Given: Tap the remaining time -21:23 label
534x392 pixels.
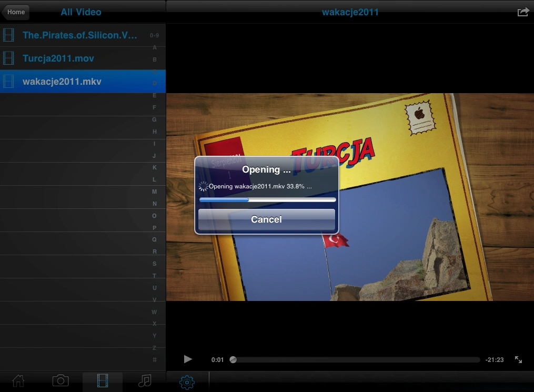Looking at the screenshot, I should tap(494, 360).
